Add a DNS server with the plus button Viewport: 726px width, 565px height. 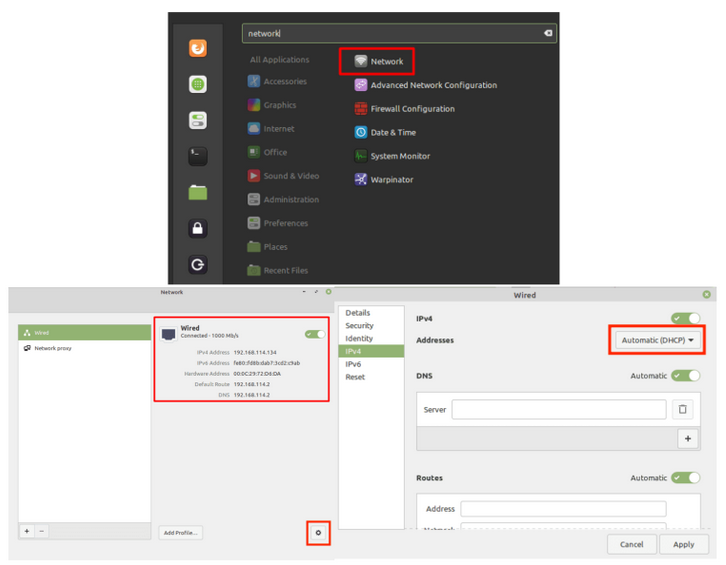[x=688, y=439]
